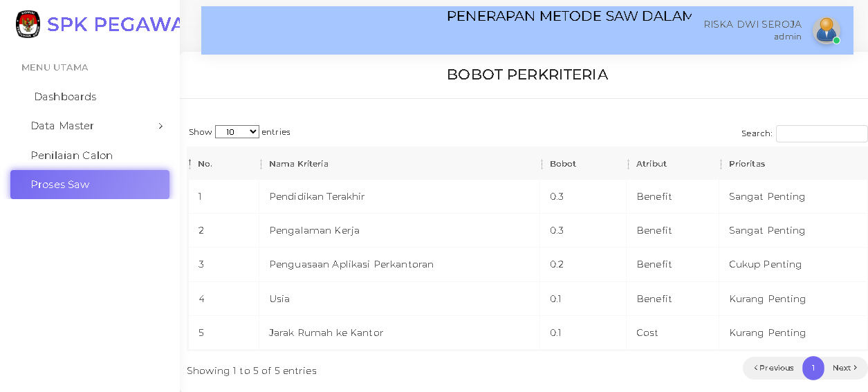Open Penilaian Calon menu item
The width and height of the screenshot is (868, 392).
(71, 156)
